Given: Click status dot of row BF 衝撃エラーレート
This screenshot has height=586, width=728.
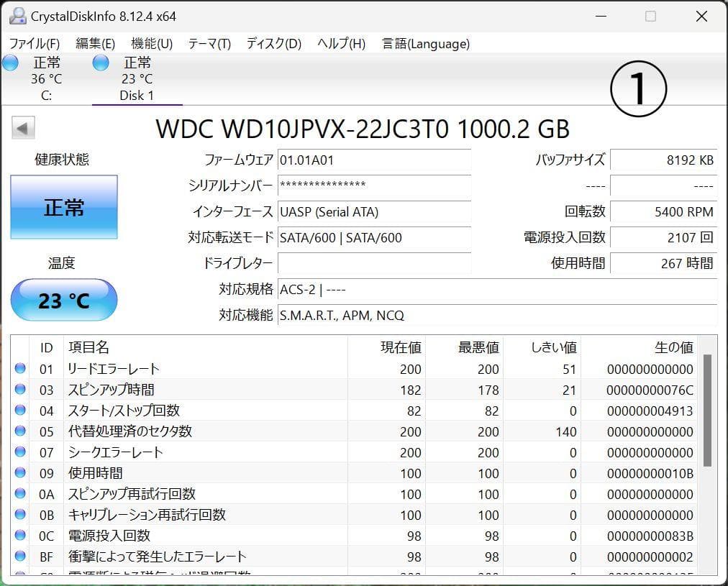Looking at the screenshot, I should 20,557.
